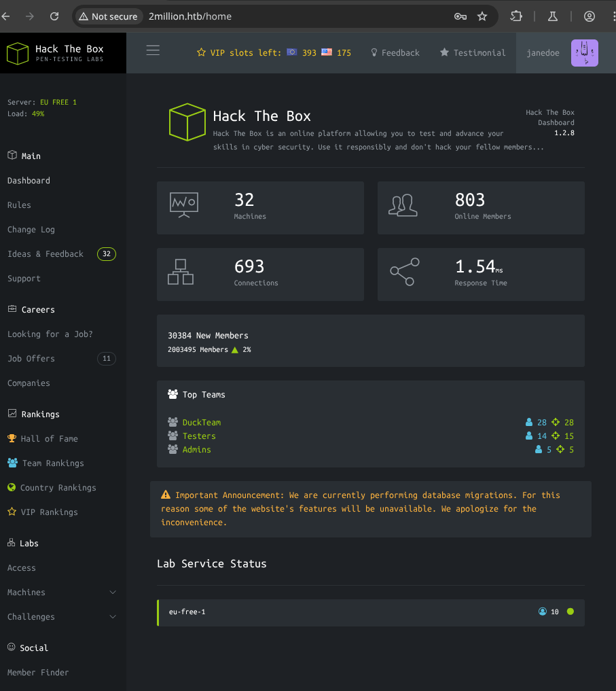Open the Support page
The width and height of the screenshot is (616, 691).
[x=24, y=279]
